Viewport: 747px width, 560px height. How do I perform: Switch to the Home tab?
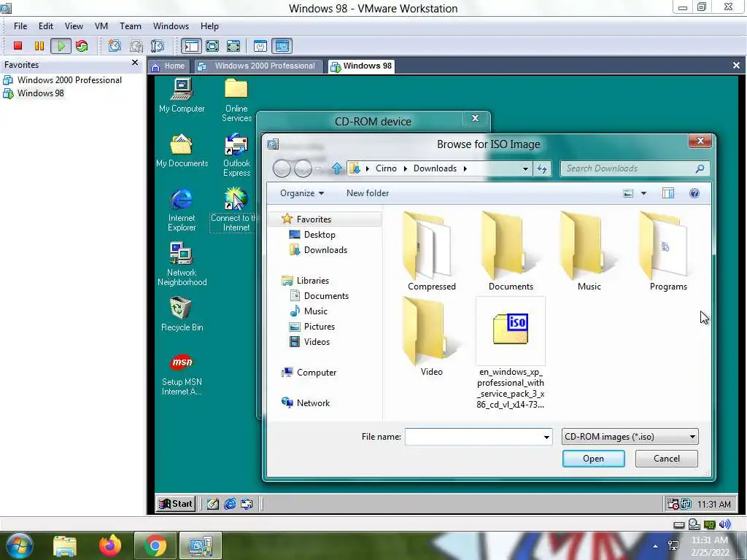[x=169, y=66]
